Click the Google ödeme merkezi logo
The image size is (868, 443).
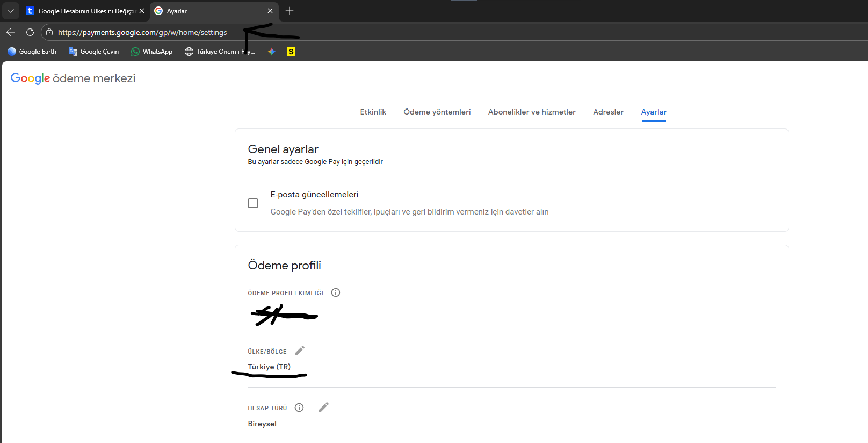pos(73,78)
